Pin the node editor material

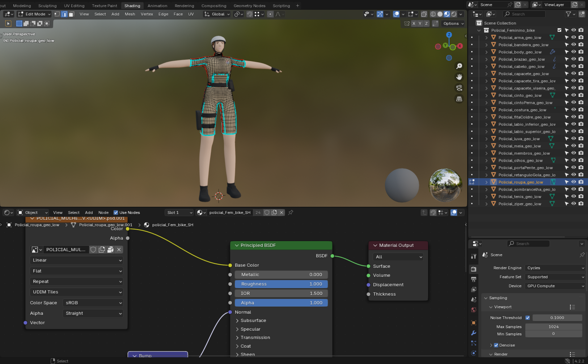click(x=291, y=213)
